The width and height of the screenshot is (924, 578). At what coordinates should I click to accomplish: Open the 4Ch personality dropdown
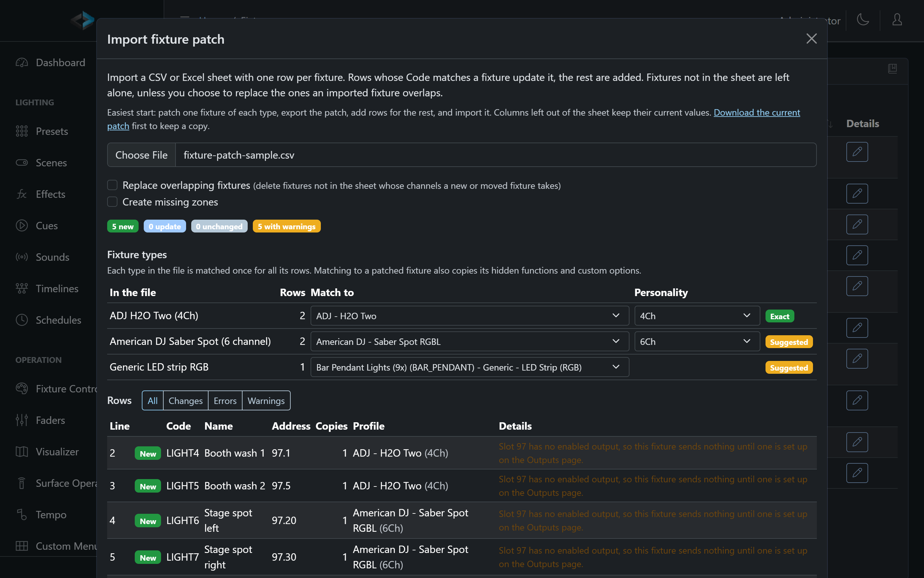pos(697,316)
